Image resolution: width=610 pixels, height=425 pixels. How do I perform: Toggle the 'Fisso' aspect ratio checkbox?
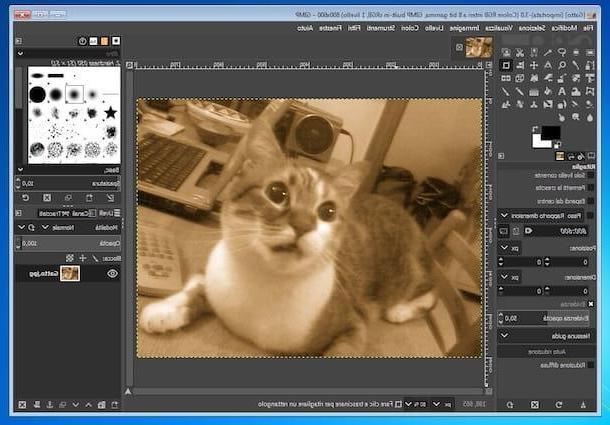(591, 215)
